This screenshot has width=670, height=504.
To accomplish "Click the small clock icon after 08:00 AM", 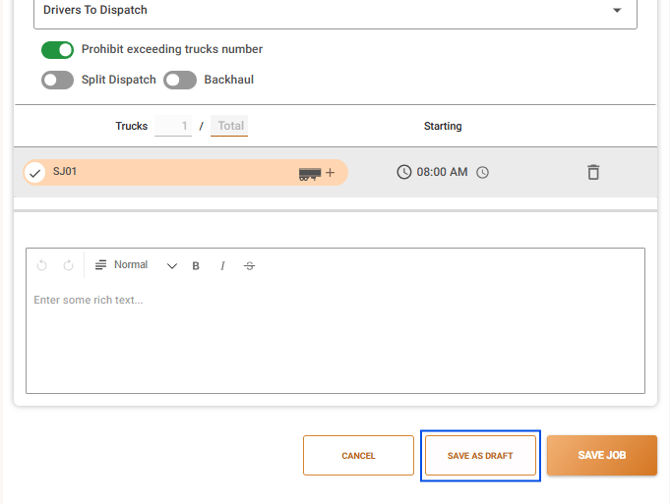I will click(483, 172).
